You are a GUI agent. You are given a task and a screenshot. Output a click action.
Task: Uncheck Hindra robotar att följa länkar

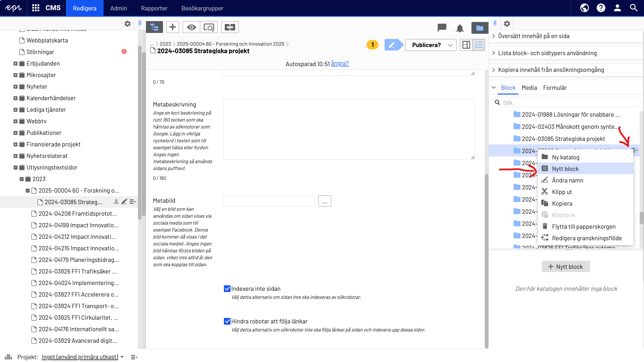(227, 321)
